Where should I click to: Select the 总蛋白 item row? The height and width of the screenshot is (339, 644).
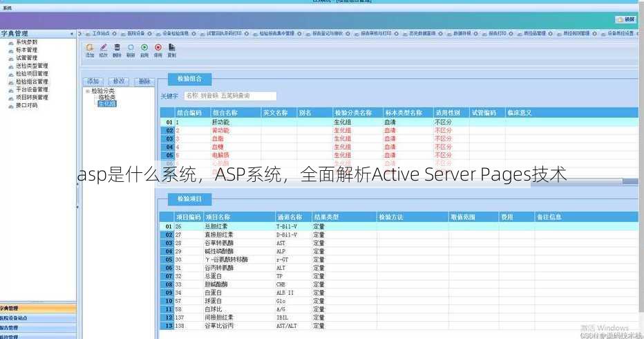(399, 276)
